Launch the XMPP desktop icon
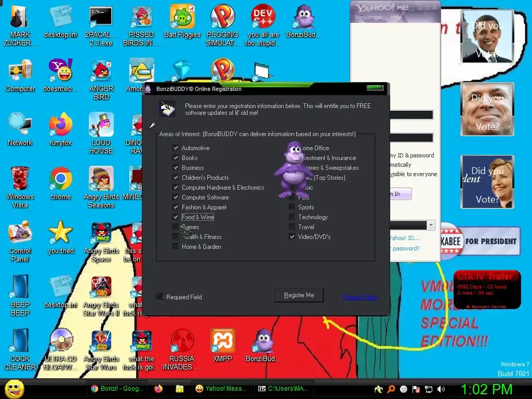Image resolution: width=532 pixels, height=399 pixels. pyautogui.click(x=222, y=345)
